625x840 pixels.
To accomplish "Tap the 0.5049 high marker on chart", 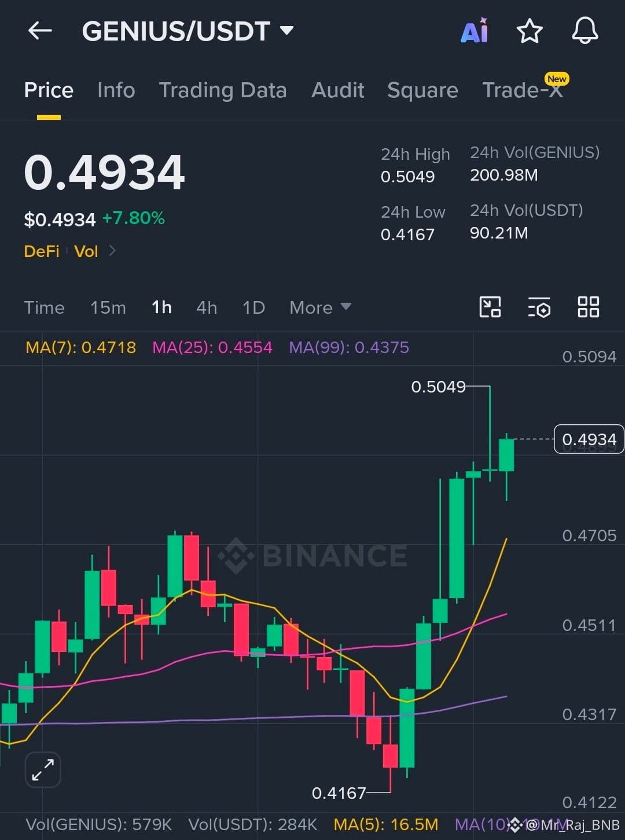I will pyautogui.click(x=438, y=386).
